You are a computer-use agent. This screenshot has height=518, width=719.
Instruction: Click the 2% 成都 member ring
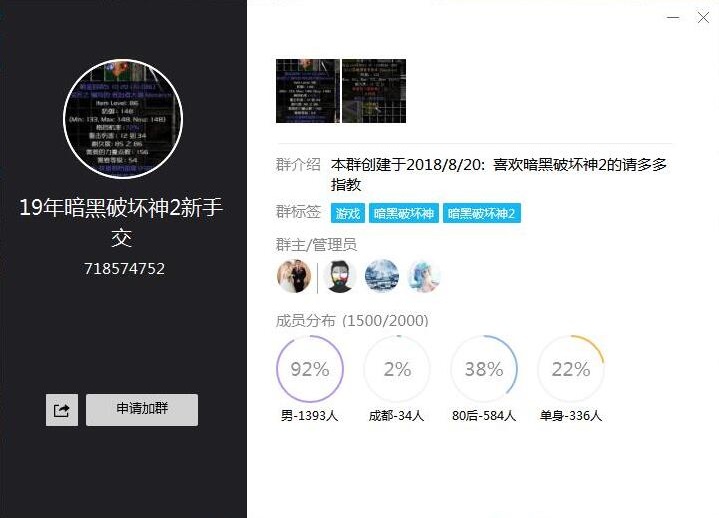[x=397, y=369]
